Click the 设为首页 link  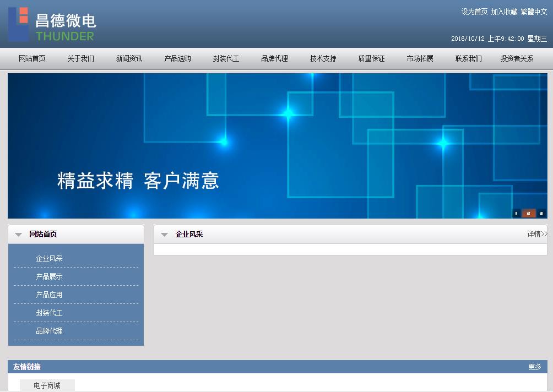[x=474, y=12]
